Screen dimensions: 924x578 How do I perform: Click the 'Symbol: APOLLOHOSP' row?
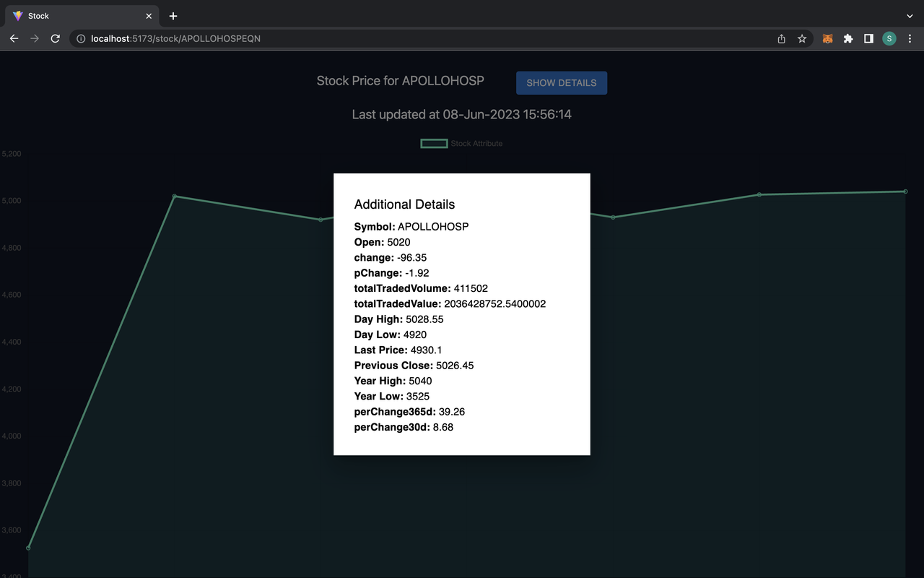click(411, 227)
